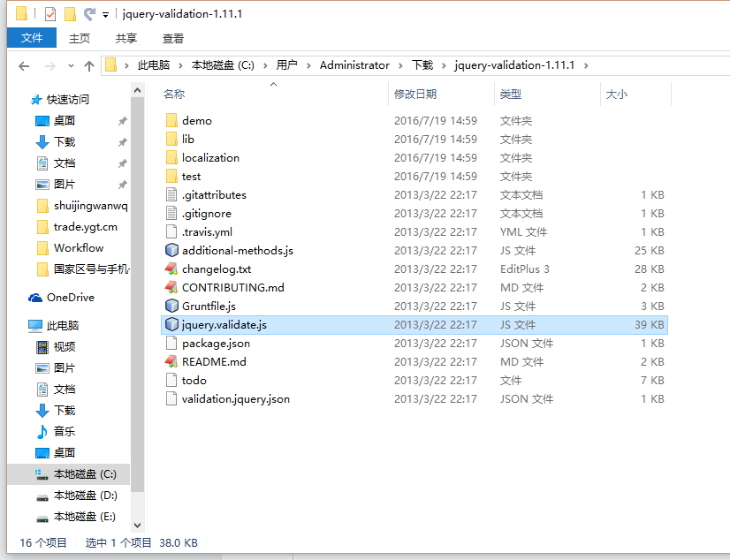Select additional-methods.js file icon

point(171,250)
